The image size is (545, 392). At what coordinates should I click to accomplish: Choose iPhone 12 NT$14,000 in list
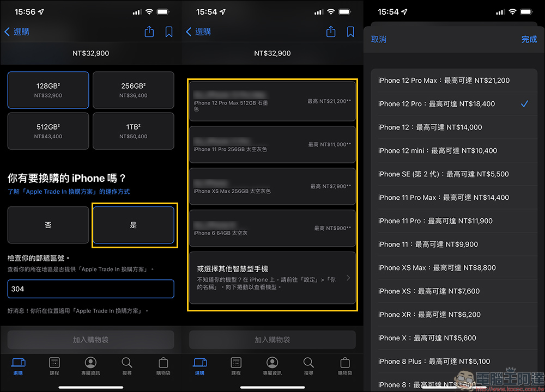click(x=454, y=127)
